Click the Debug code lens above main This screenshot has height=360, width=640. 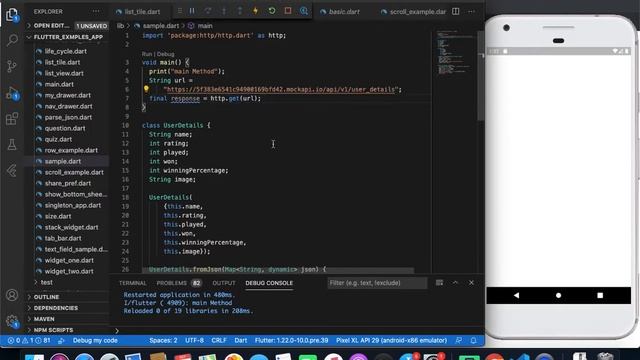coord(165,54)
